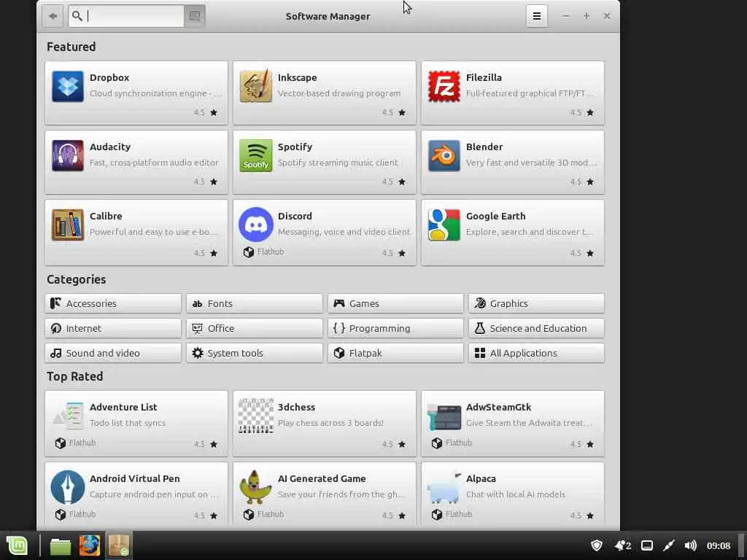Open the Linux Mint start menu
Screen dimensions: 747x560
pos(18,545)
